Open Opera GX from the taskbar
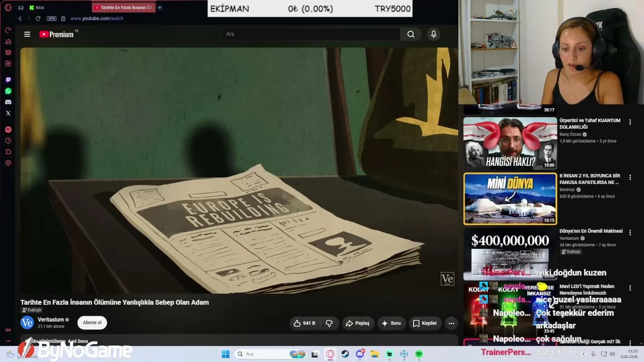The image size is (644, 362). (330, 354)
